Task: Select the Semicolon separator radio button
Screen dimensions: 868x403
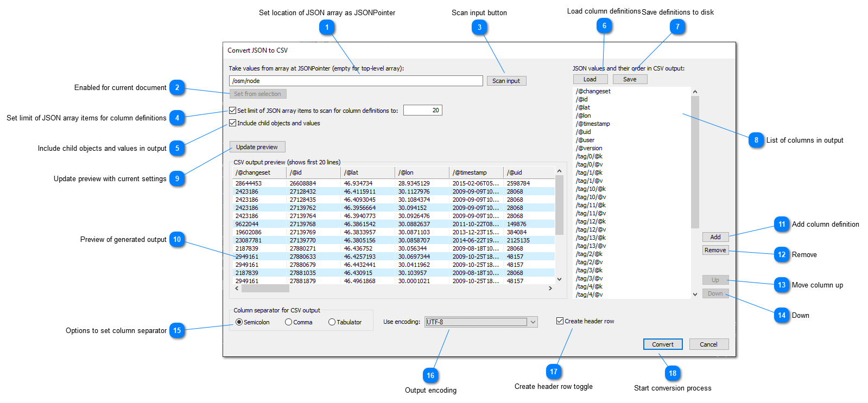Action: [239, 322]
